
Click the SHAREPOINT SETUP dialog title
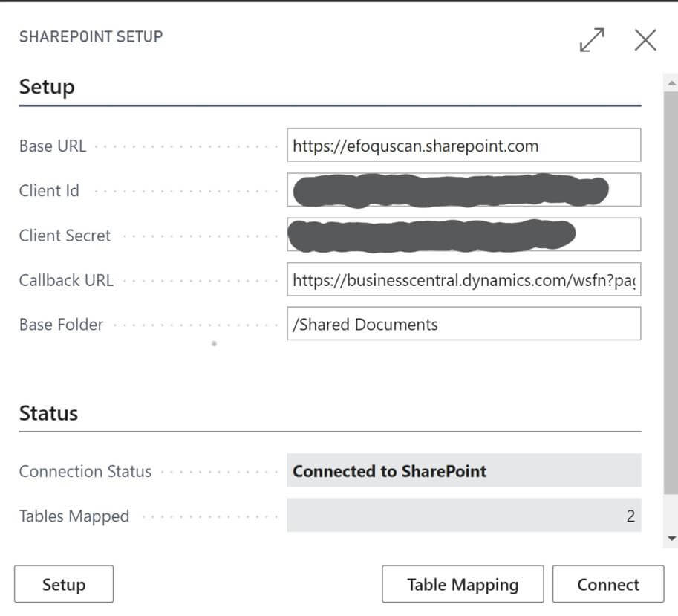(x=91, y=36)
